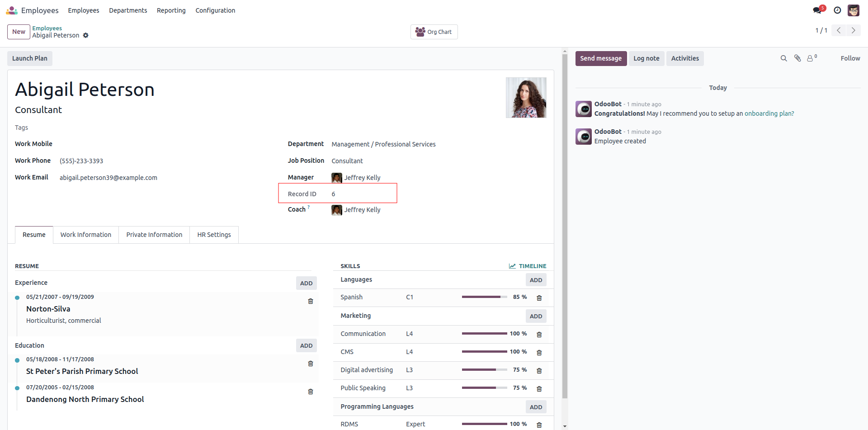
Task: Edit the Consultant job title field
Action: click(x=38, y=110)
